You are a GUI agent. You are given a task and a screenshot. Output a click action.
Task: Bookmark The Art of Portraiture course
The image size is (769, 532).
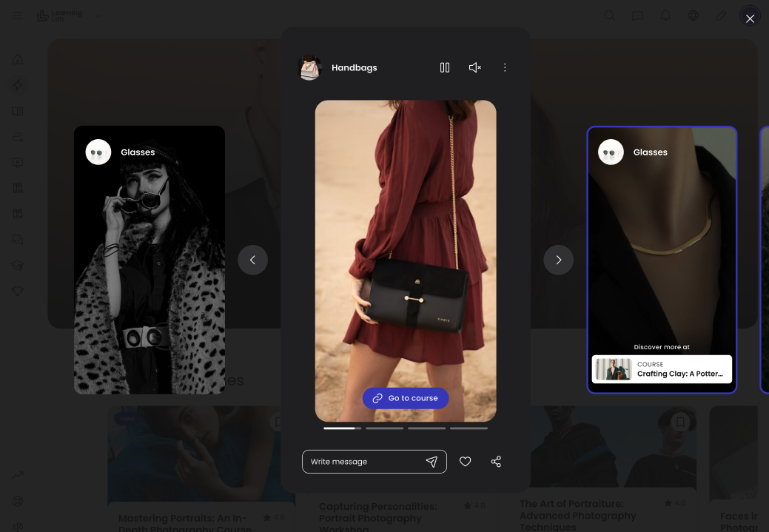[680, 422]
